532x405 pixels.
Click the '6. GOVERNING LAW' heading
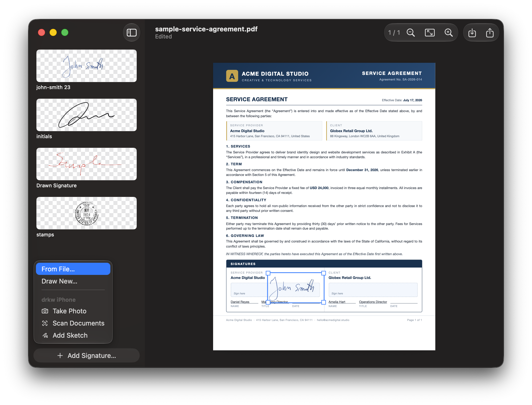point(245,236)
